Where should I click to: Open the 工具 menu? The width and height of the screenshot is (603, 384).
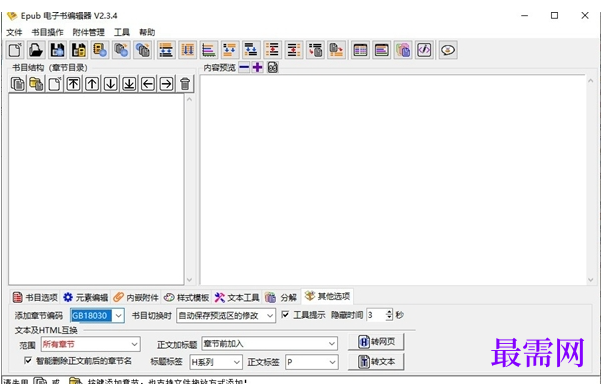coord(122,32)
